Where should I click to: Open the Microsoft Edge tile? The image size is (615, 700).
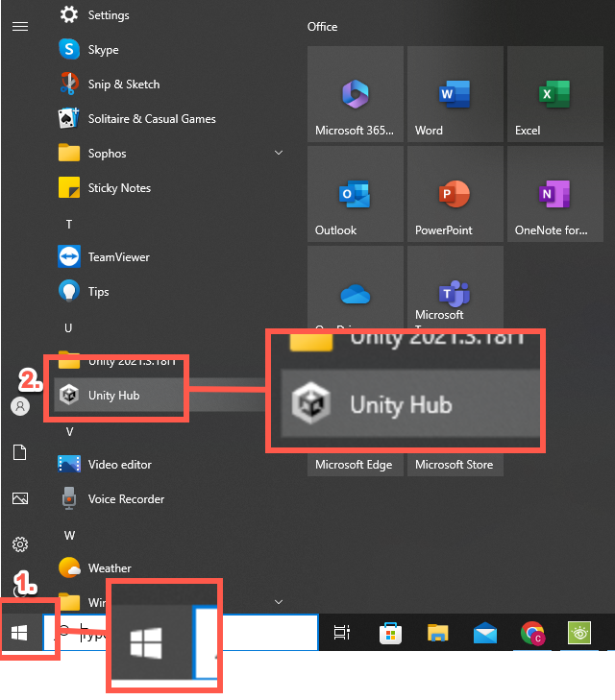pos(356,465)
